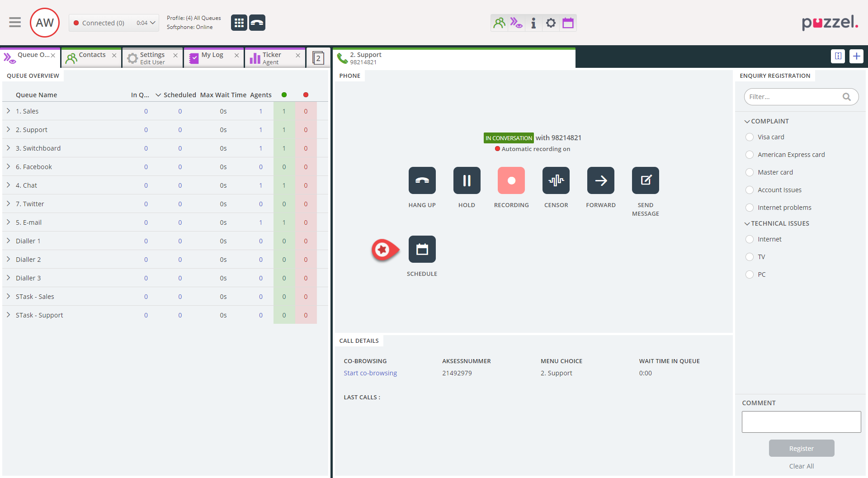Toggle the call Recording button
Image resolution: width=868 pixels, height=478 pixels.
point(511,180)
